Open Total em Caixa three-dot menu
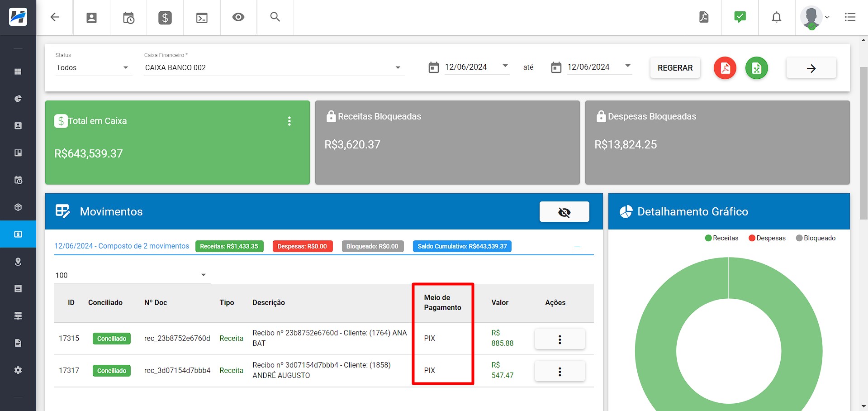 click(x=289, y=121)
